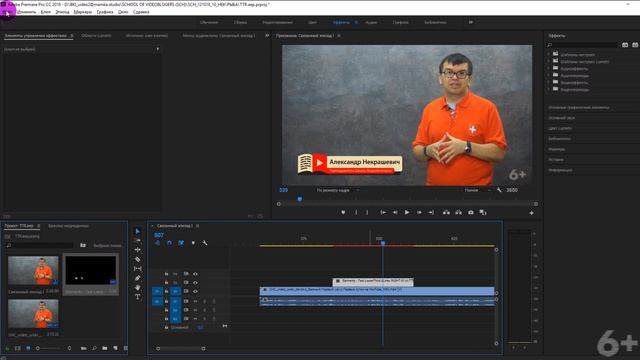Expand Шаблоны настроек Lumetri folder
Image resolution: width=640 pixels, height=360 pixels.
pos(549,61)
